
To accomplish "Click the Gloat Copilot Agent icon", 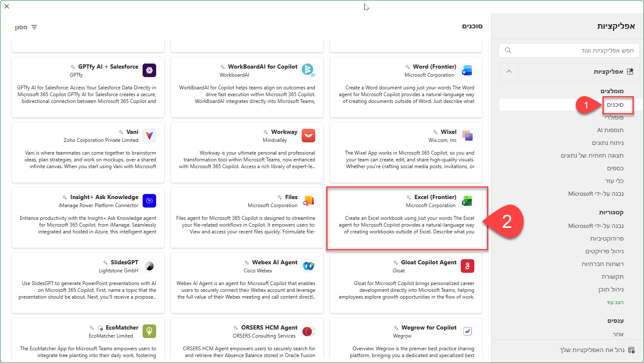I will tap(467, 266).
